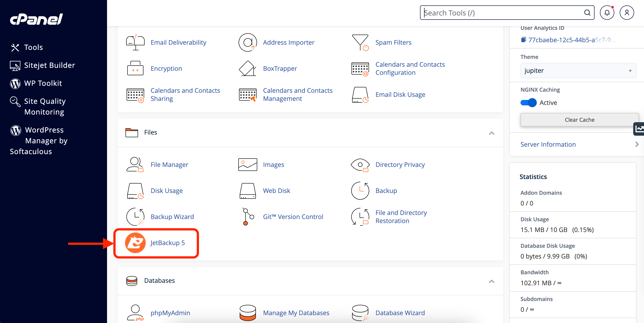Open the Git Version Control link
The height and width of the screenshot is (323, 644).
(x=293, y=217)
